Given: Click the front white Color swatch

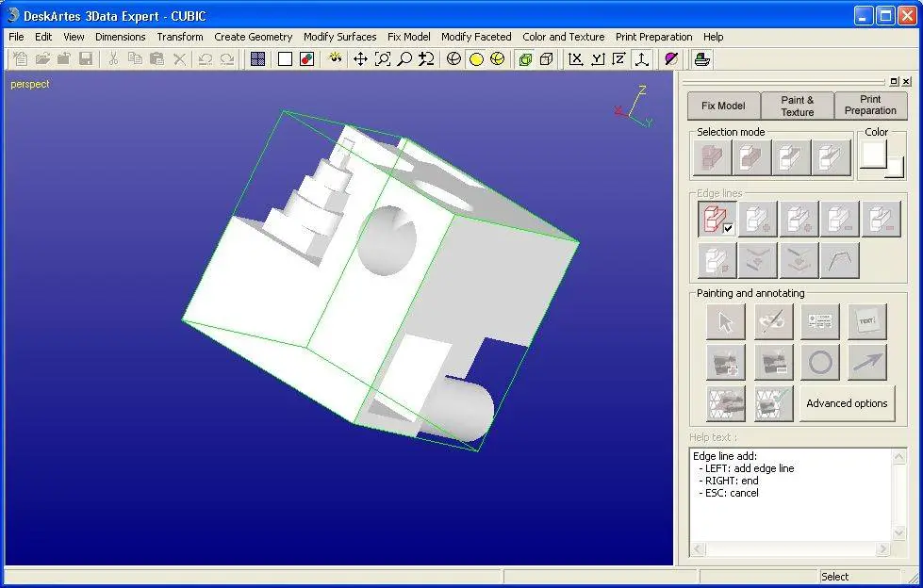Looking at the screenshot, I should [x=874, y=155].
